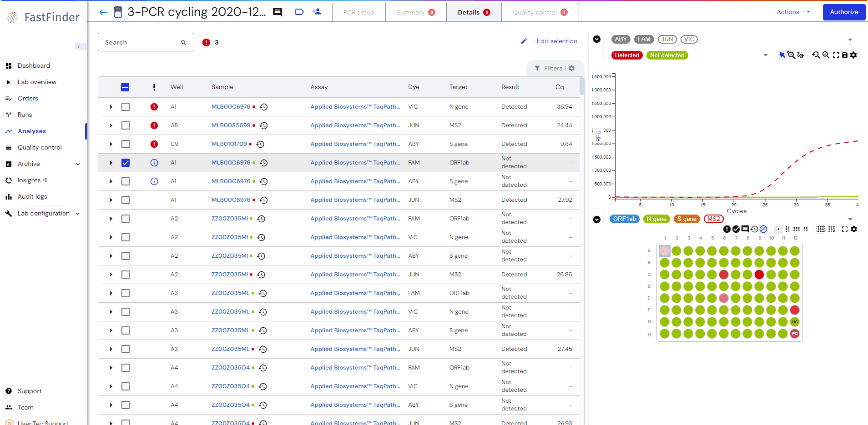Viewport: 868px width, 425px height.
Task: Open the comments icon beside the title
Action: coord(278,12)
